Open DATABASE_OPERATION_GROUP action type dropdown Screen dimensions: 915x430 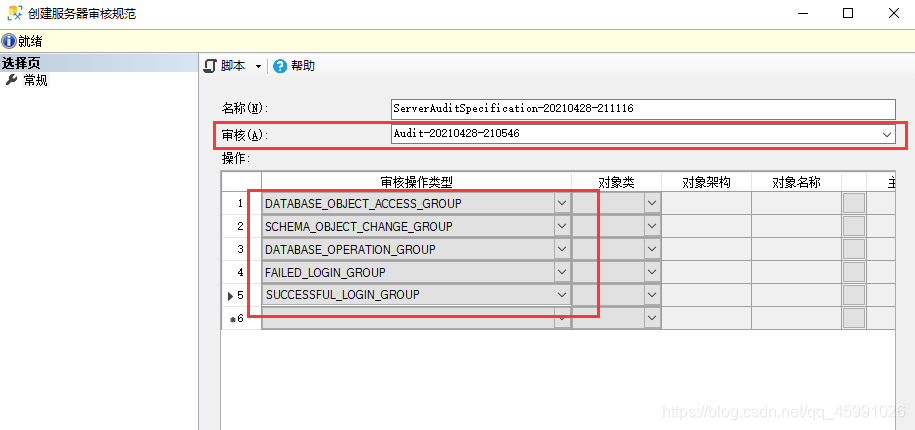pyautogui.click(x=562, y=249)
